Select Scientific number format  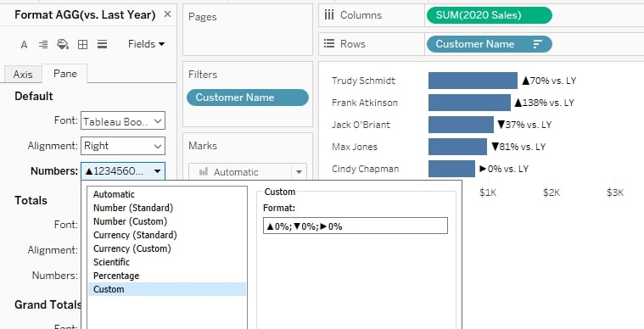[x=111, y=262]
